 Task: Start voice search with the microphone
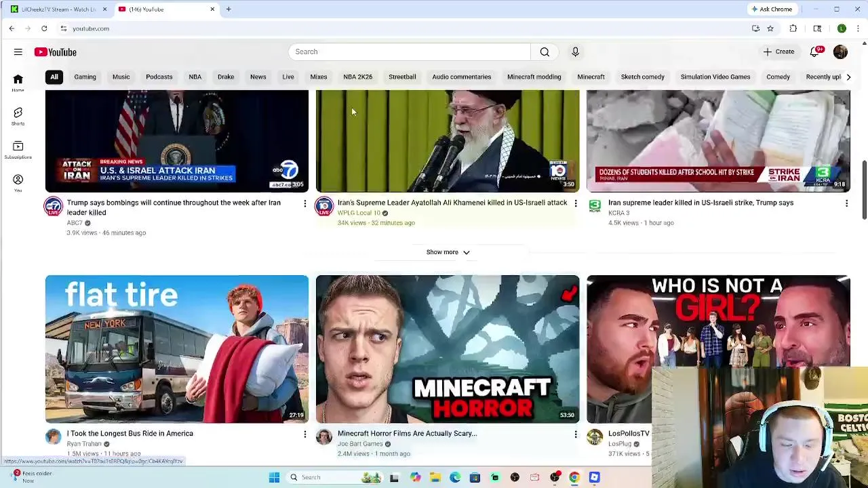[575, 52]
